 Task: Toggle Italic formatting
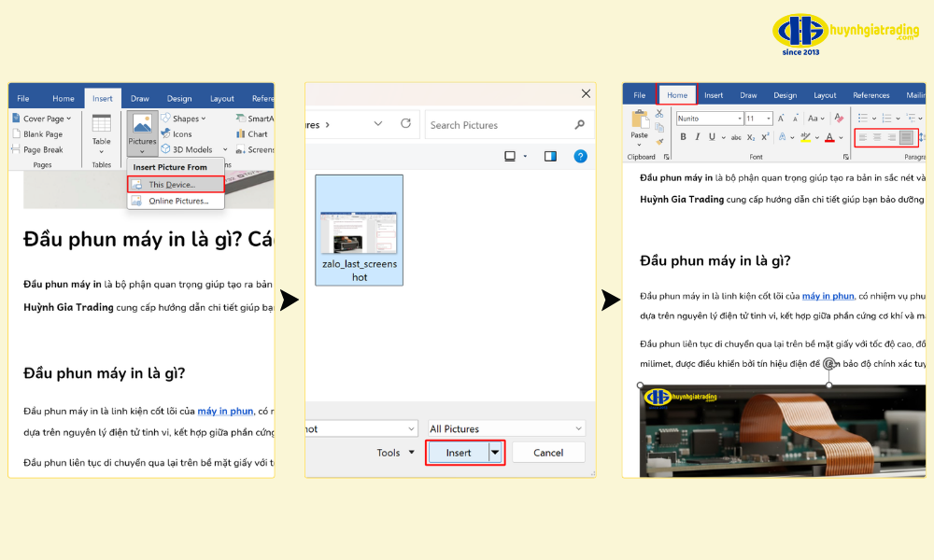pyautogui.click(x=700, y=137)
